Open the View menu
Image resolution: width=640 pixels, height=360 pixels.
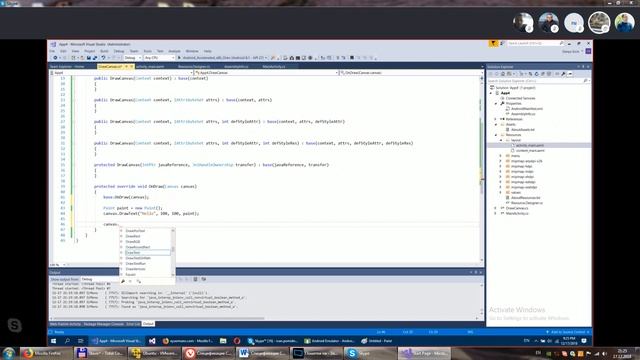[x=76, y=51]
